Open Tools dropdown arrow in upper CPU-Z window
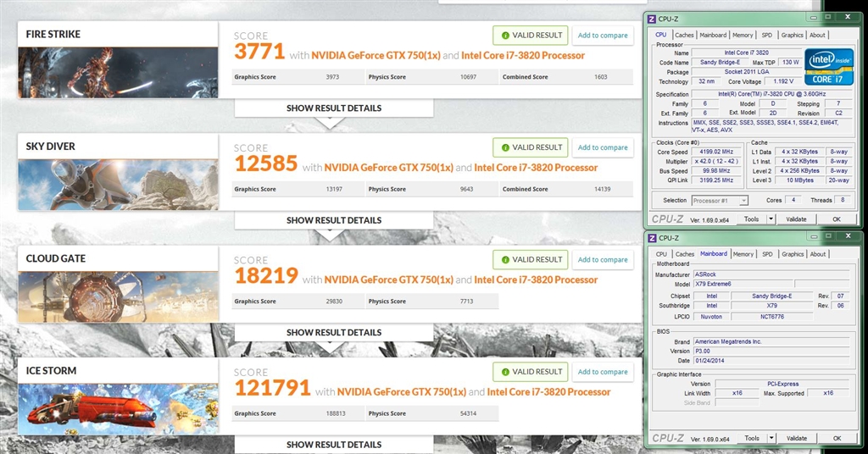 [771, 219]
